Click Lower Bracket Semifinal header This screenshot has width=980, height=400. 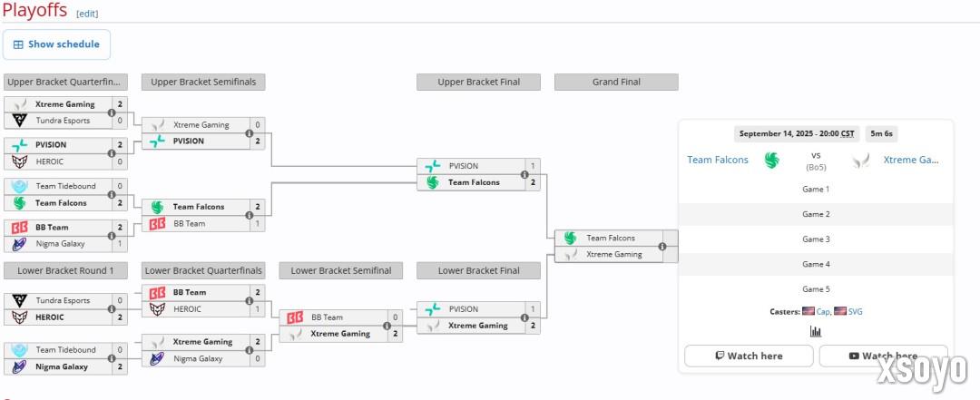click(x=340, y=270)
